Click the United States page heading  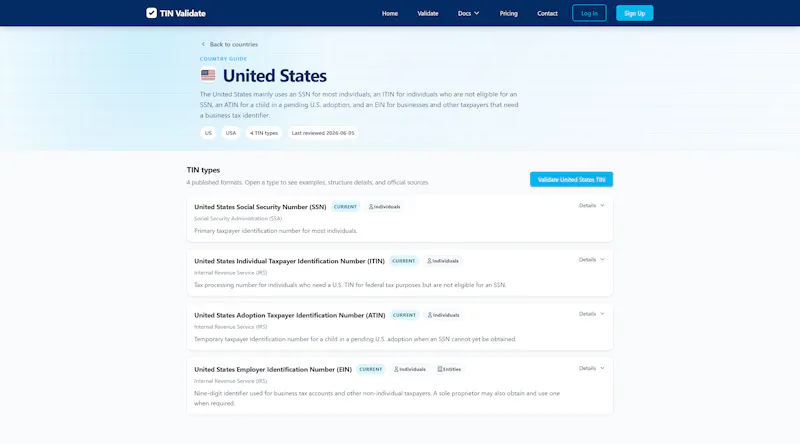[x=274, y=76]
